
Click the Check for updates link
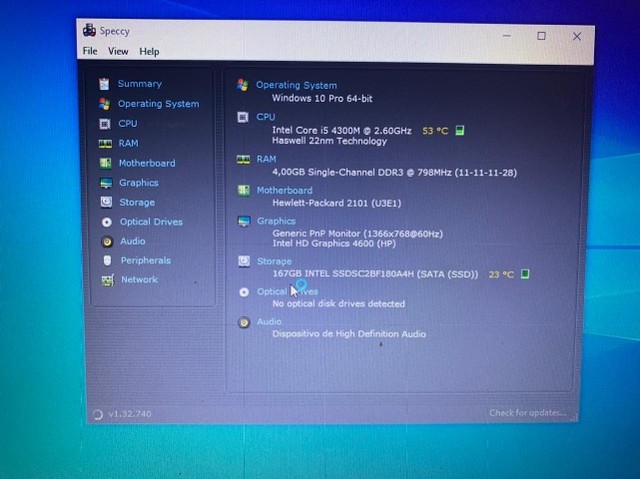click(528, 413)
